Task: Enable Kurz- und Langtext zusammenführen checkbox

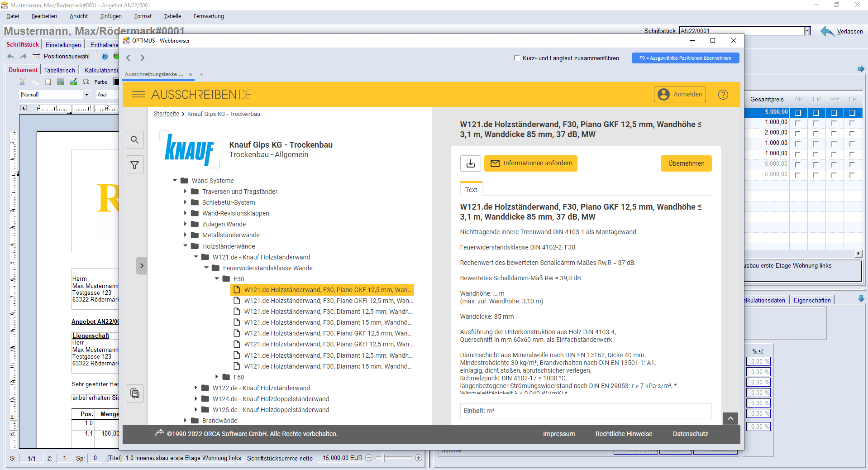Action: (x=517, y=58)
